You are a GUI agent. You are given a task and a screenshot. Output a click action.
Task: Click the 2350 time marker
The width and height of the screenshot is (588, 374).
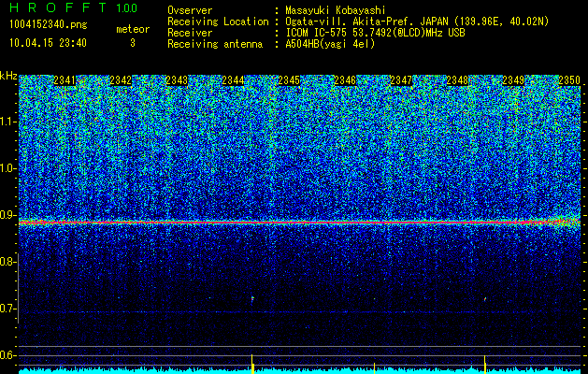(569, 80)
